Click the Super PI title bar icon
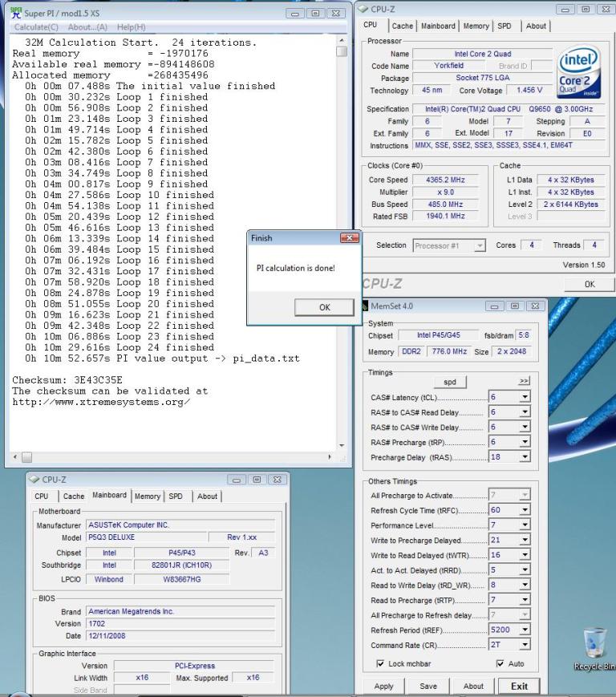 (16, 13)
